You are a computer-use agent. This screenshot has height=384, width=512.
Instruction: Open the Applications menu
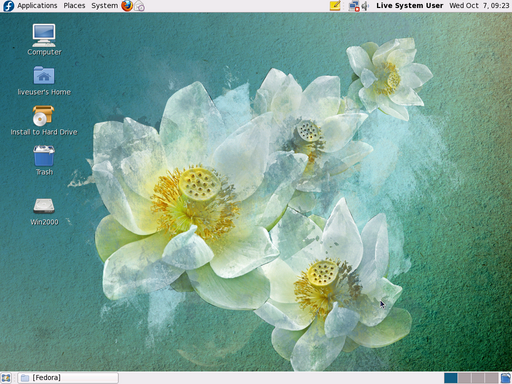tap(37, 6)
